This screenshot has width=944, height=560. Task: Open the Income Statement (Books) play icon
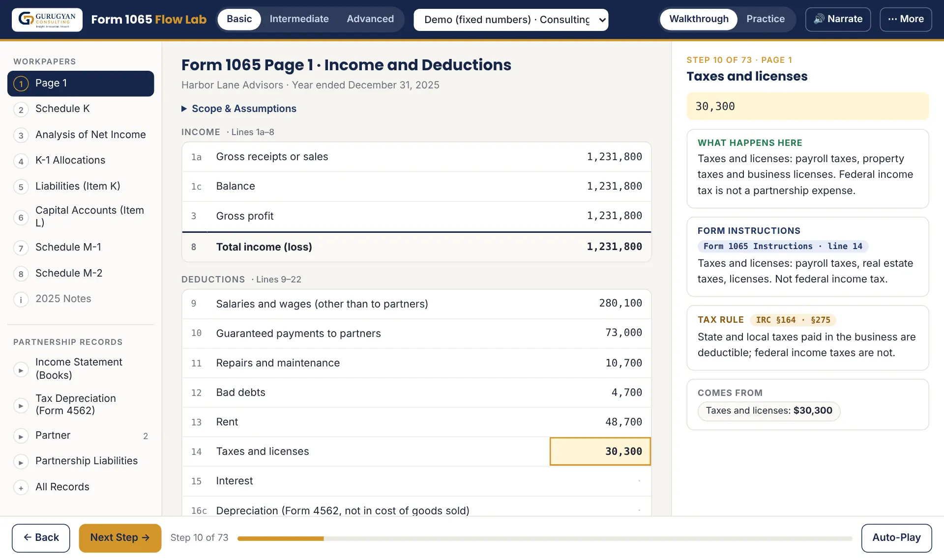(21, 370)
